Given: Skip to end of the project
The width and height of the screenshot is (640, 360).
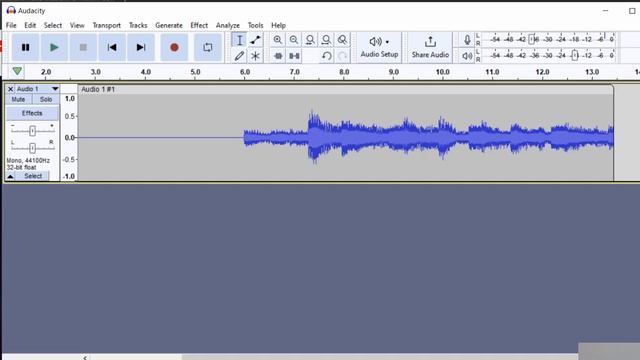Looking at the screenshot, I should (x=141, y=47).
